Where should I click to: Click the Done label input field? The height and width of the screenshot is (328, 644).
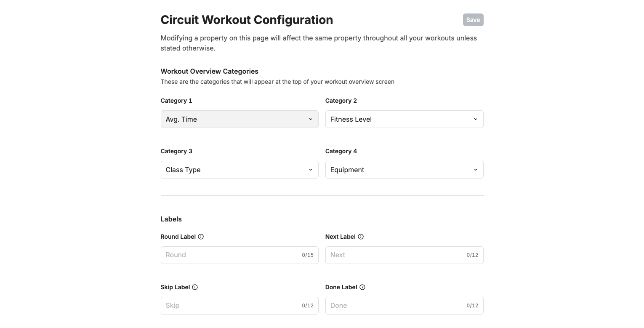pos(404,306)
